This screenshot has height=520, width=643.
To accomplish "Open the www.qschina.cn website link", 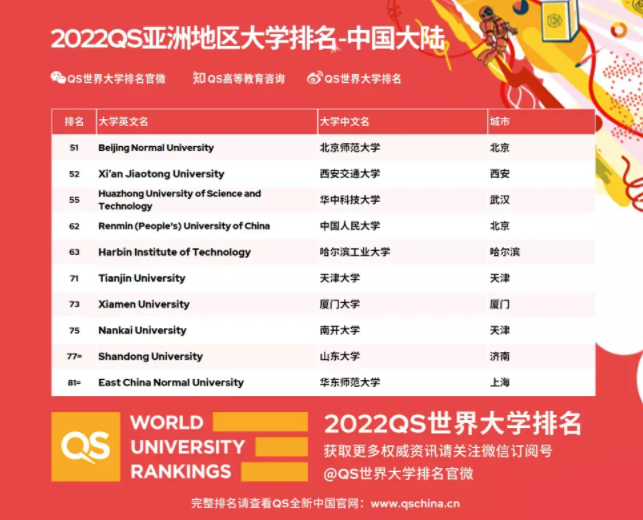I will click(x=415, y=504).
